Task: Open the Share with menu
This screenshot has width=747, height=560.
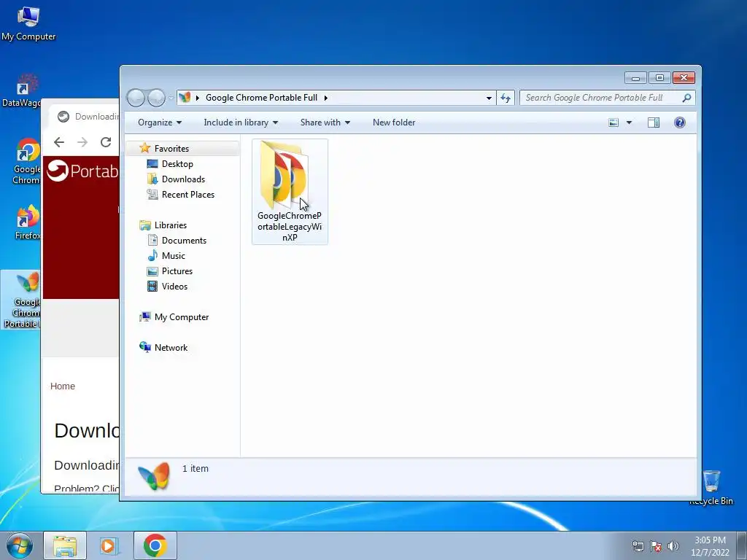Action: click(x=325, y=122)
